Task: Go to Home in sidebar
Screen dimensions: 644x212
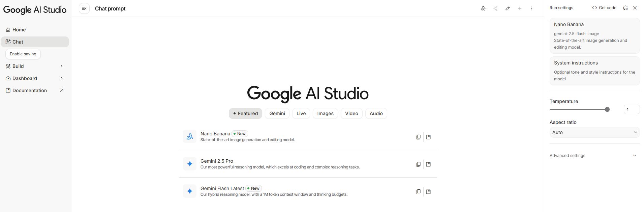Action: (35, 30)
